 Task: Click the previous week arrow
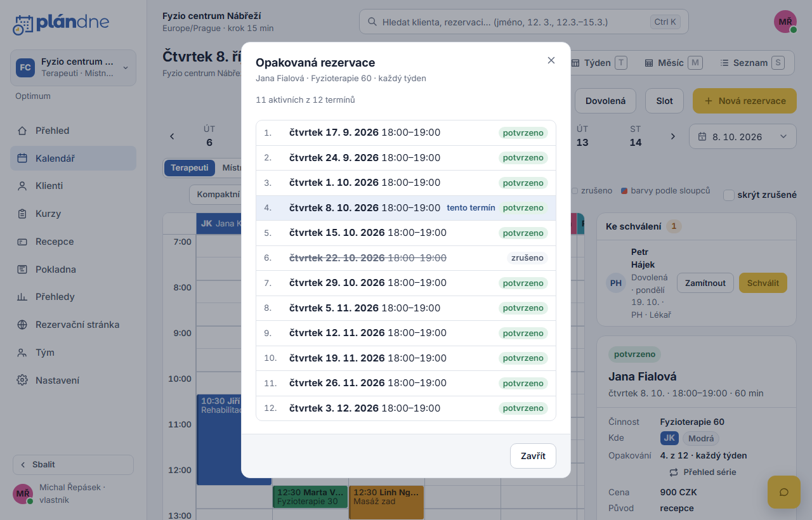coord(172,136)
